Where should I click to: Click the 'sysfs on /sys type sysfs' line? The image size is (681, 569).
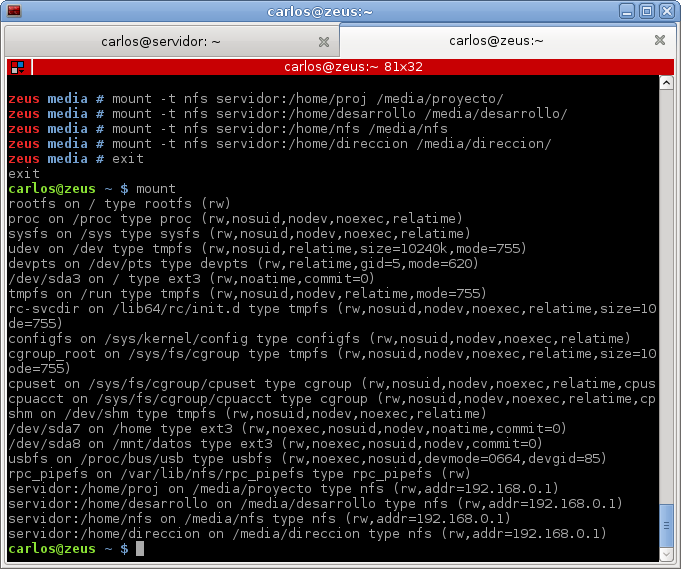coord(239,234)
